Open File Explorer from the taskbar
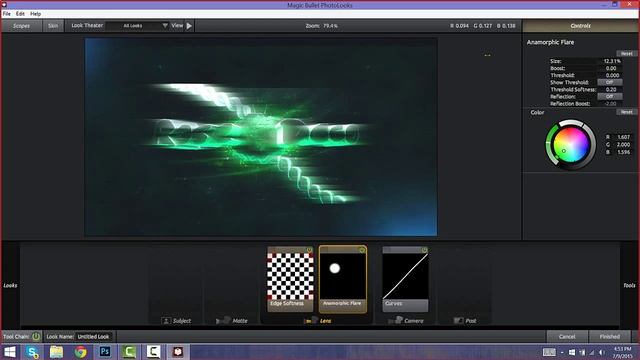 [56, 352]
